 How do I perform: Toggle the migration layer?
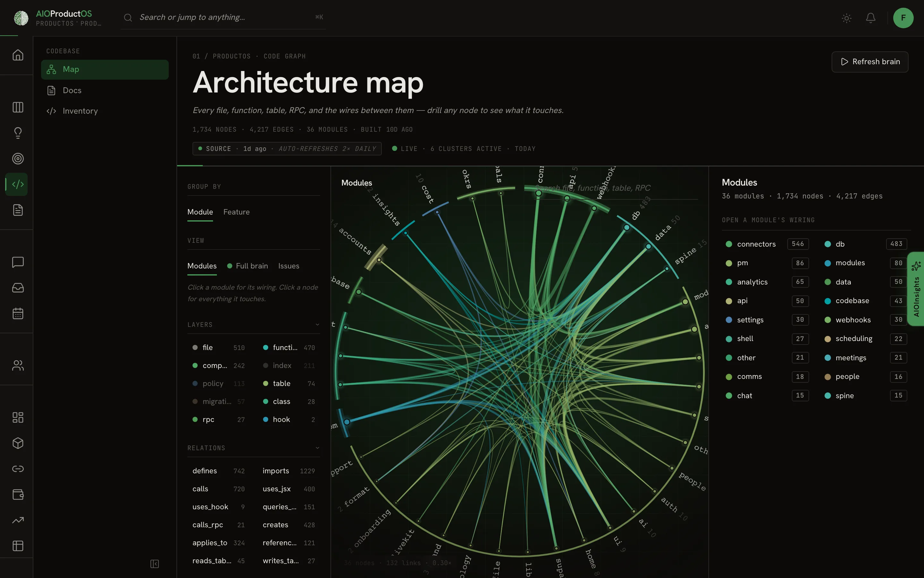(x=218, y=401)
